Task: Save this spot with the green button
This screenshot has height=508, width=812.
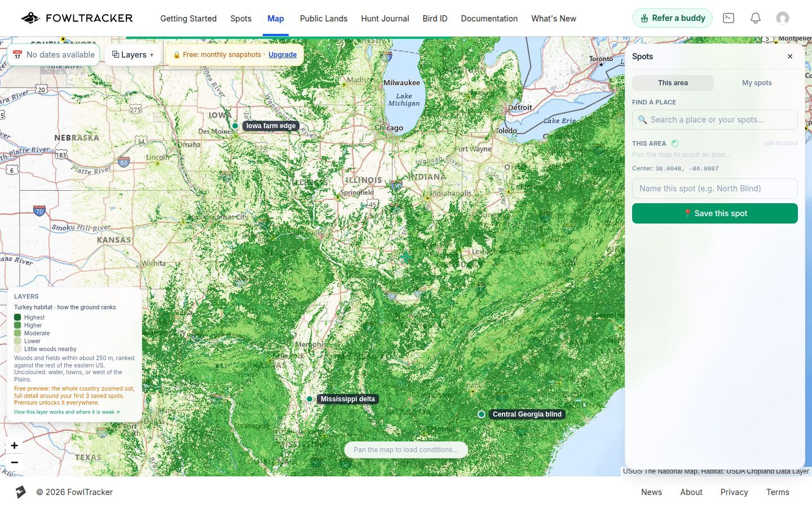Action: point(715,213)
